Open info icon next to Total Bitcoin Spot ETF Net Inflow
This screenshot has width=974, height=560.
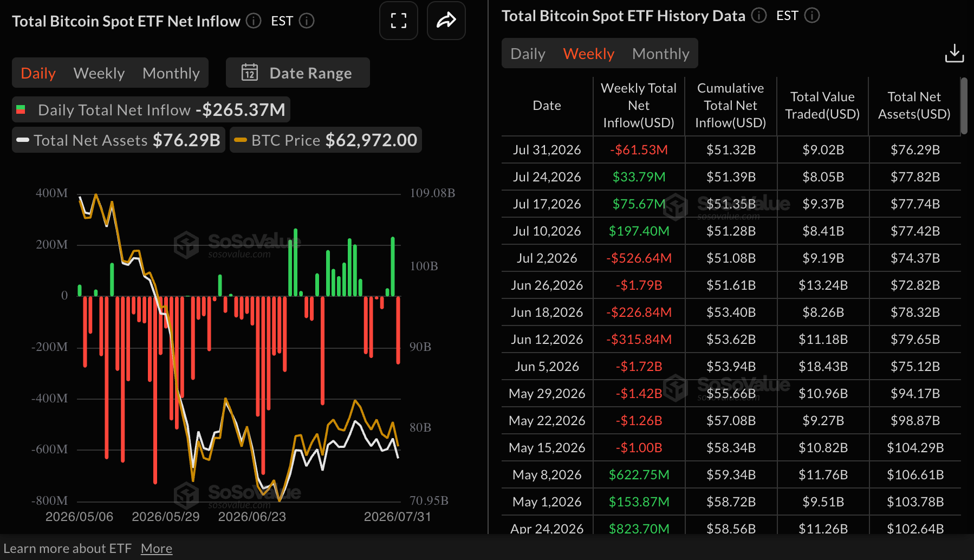pyautogui.click(x=254, y=21)
